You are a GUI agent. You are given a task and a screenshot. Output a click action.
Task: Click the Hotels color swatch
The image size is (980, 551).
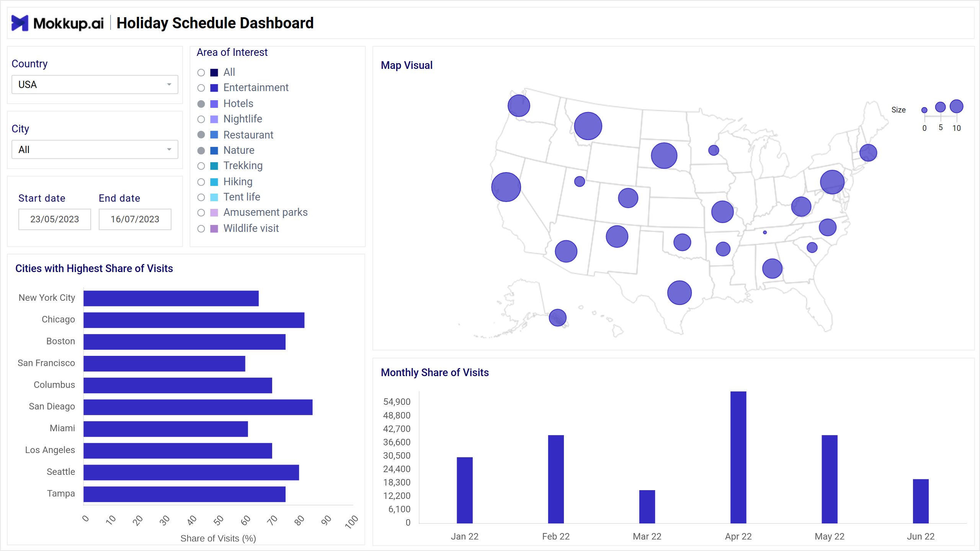tap(214, 104)
